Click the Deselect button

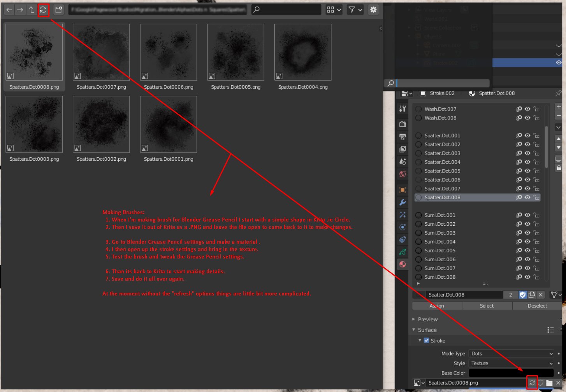(x=537, y=306)
